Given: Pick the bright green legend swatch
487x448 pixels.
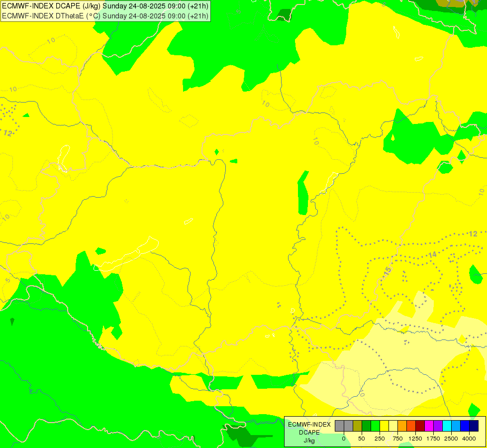Looking at the screenshot, I should click(376, 426).
